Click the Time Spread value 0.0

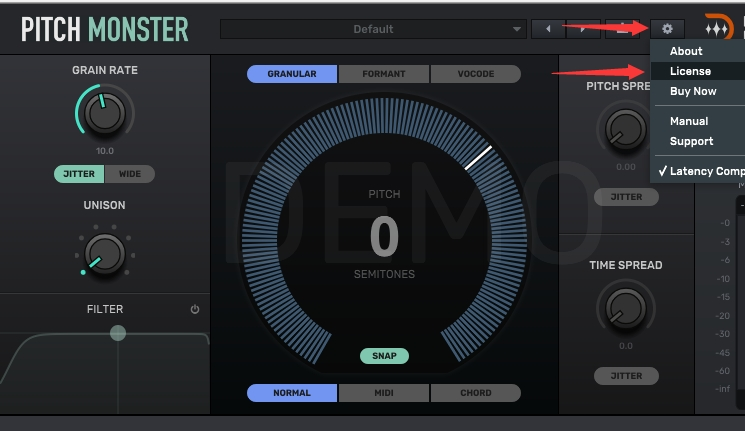click(x=626, y=346)
